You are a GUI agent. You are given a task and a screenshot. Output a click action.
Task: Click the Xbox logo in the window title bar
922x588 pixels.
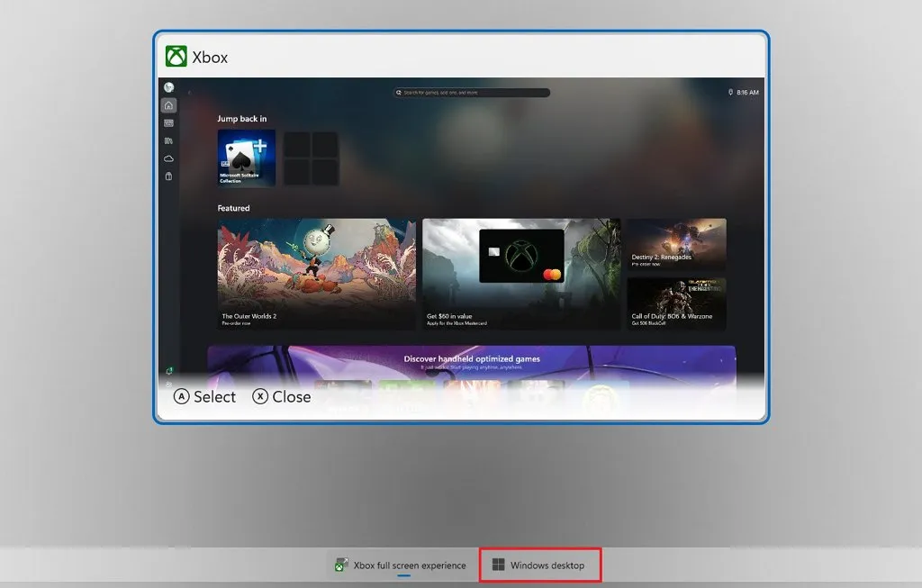point(175,57)
